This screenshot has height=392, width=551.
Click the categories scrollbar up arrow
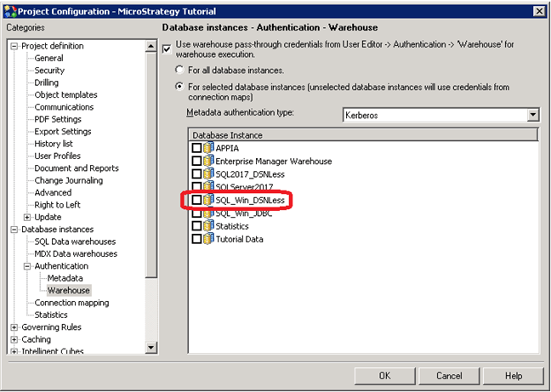tap(151, 46)
